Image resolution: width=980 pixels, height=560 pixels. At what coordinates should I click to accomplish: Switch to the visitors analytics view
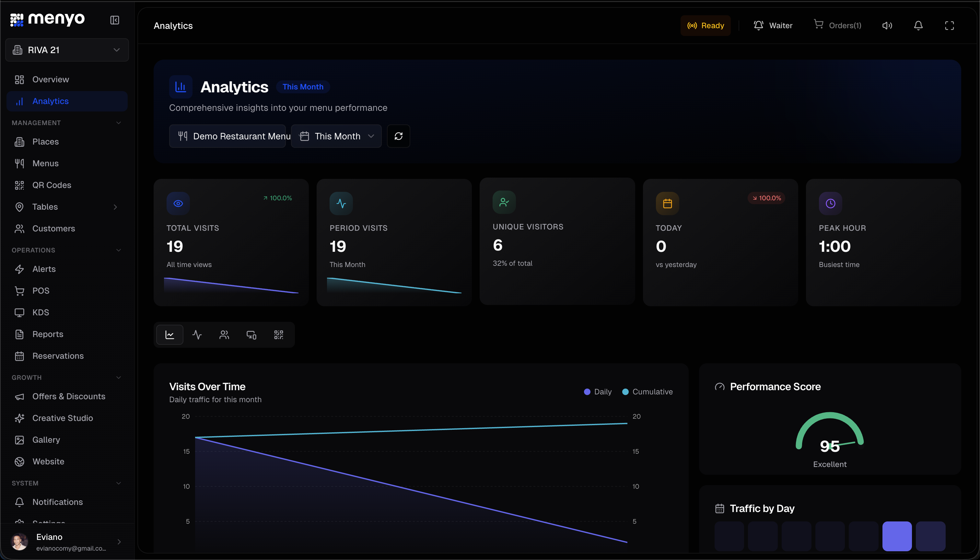224,334
